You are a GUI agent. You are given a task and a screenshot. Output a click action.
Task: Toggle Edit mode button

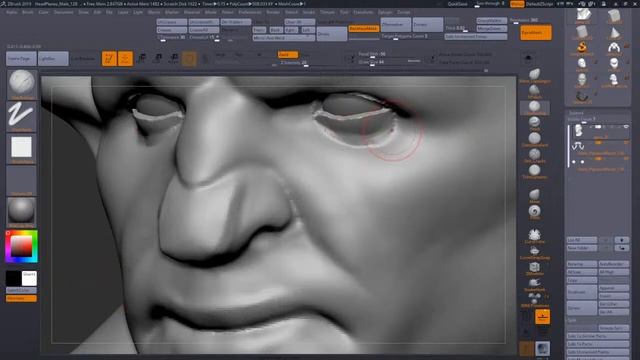(109, 58)
